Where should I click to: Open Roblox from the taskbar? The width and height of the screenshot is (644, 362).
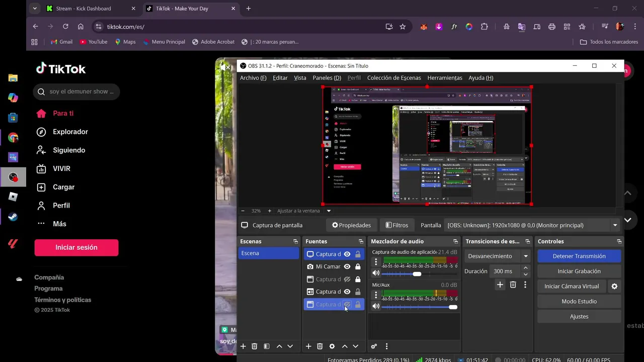point(13,197)
